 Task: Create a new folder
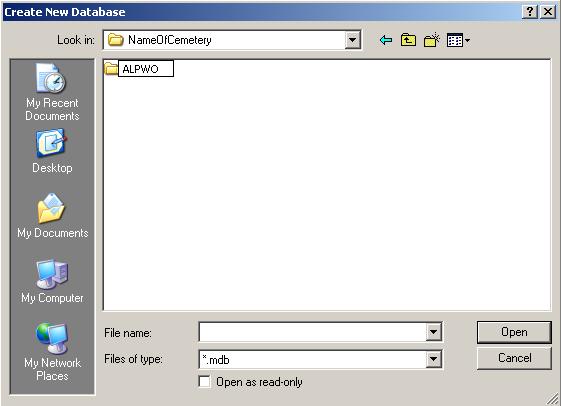(431, 40)
